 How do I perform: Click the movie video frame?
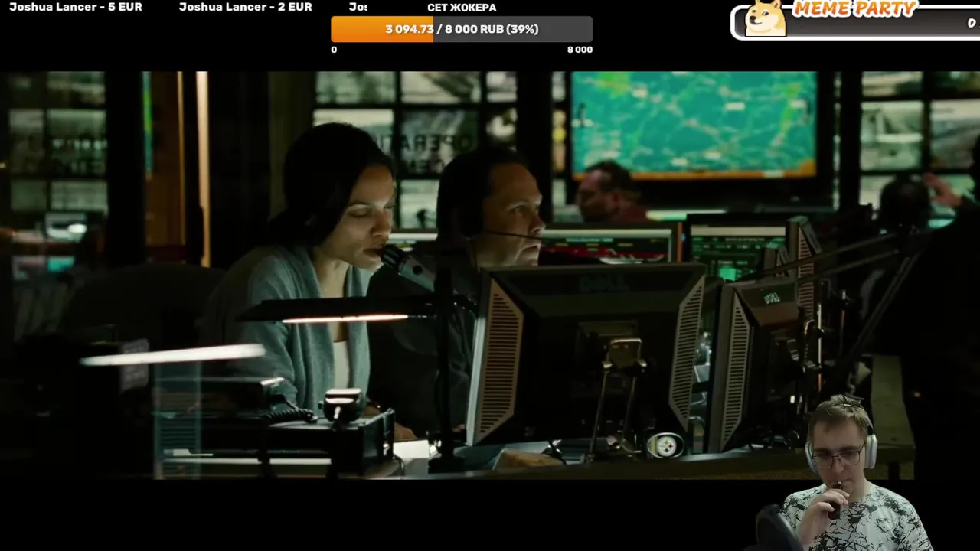click(x=490, y=275)
